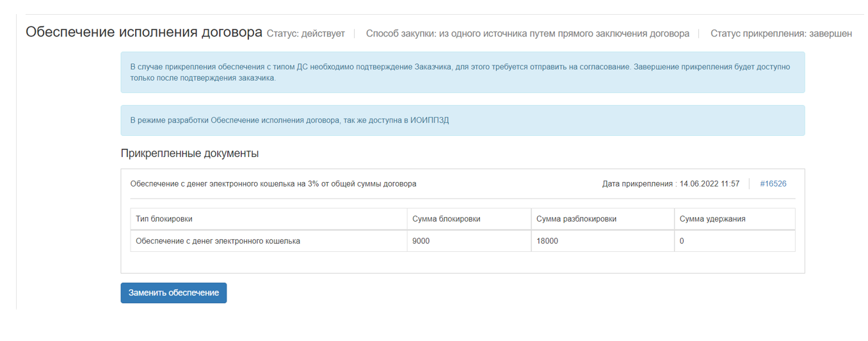868x341 pixels.
Task: Click the "Сумма разблокировки" column header
Action: click(x=576, y=219)
